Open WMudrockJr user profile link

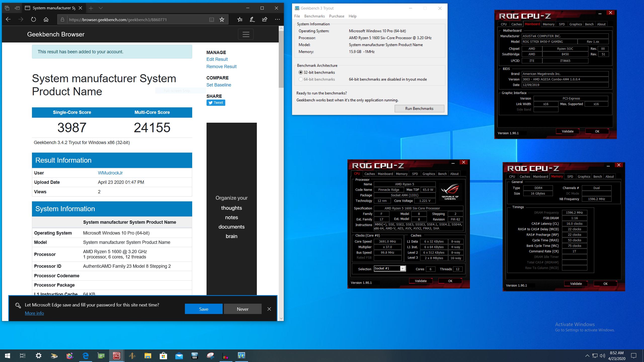pos(110,173)
